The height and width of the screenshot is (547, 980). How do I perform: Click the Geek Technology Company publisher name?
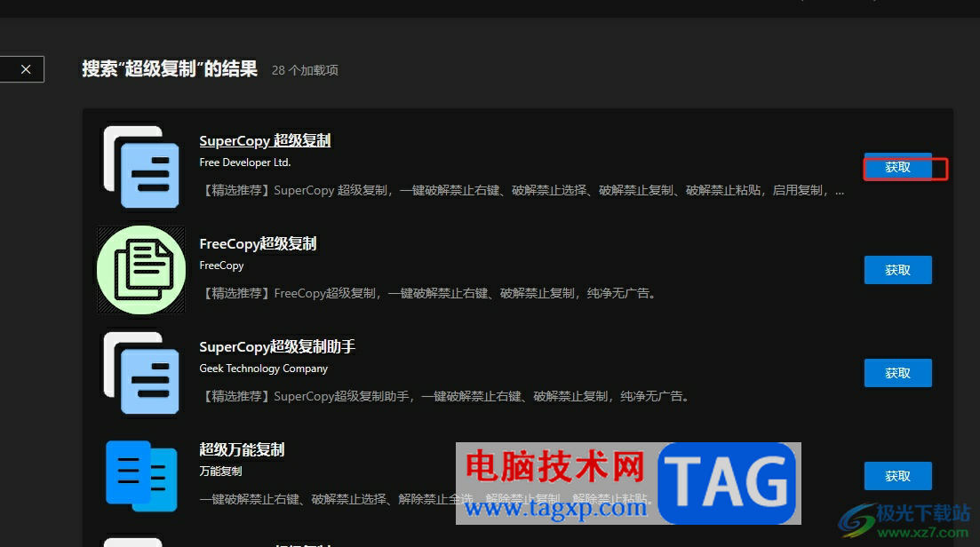tap(263, 369)
